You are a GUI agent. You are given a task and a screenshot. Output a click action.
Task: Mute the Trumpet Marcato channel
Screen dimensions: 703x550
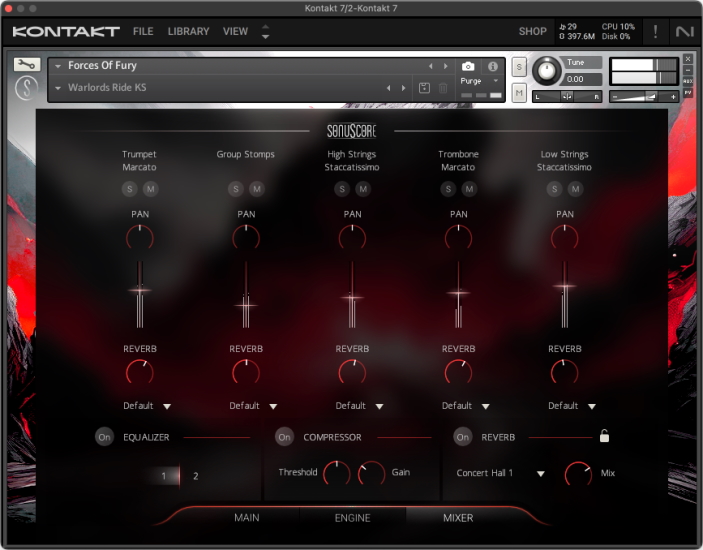pyautogui.click(x=151, y=189)
